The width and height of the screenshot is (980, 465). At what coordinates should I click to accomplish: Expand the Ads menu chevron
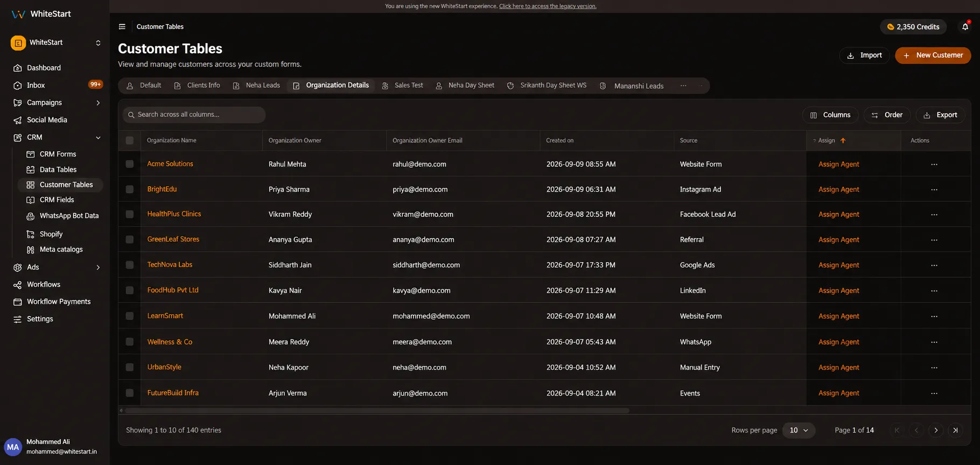click(x=98, y=267)
